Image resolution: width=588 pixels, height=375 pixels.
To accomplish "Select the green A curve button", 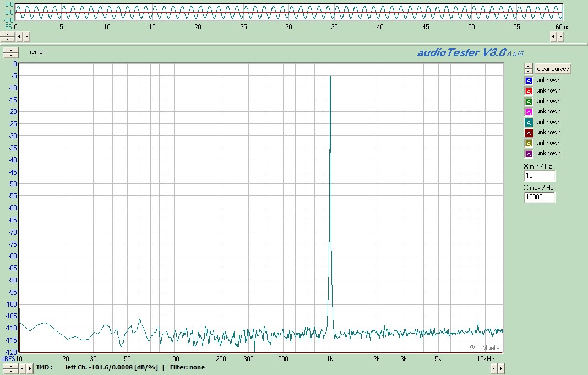I will coord(529,101).
